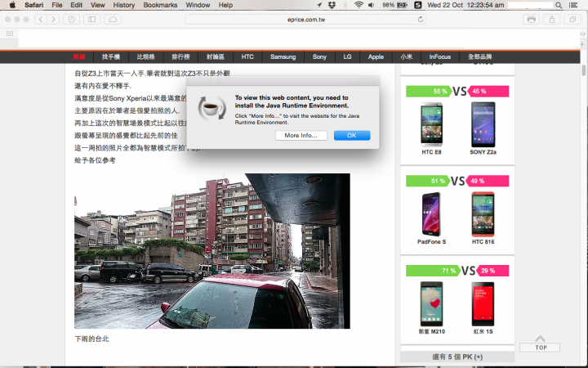The image size is (588, 368).
Task: Open the share toolbar button
Action: click(x=551, y=19)
